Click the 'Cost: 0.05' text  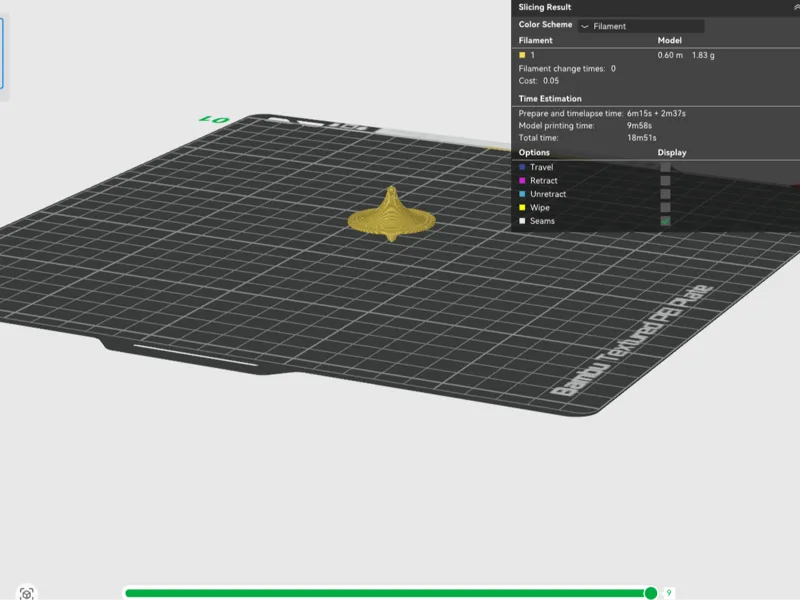539,81
